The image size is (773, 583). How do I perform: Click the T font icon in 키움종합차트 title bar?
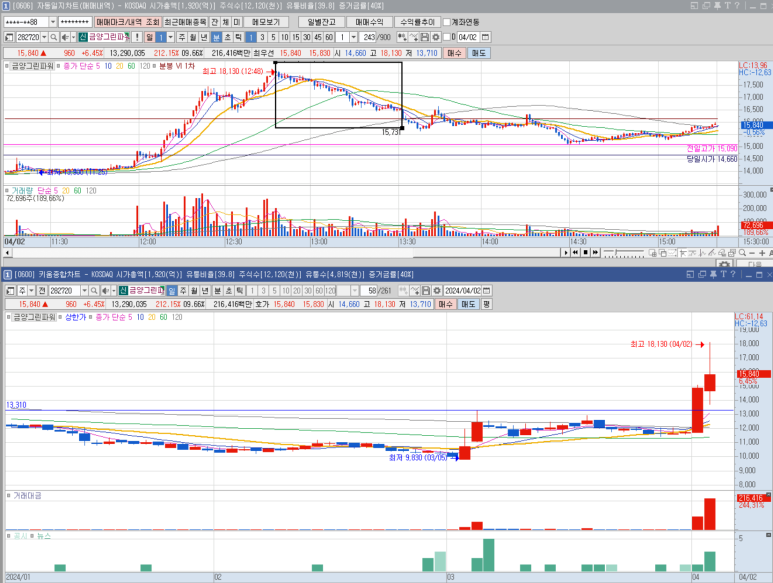[723, 274]
